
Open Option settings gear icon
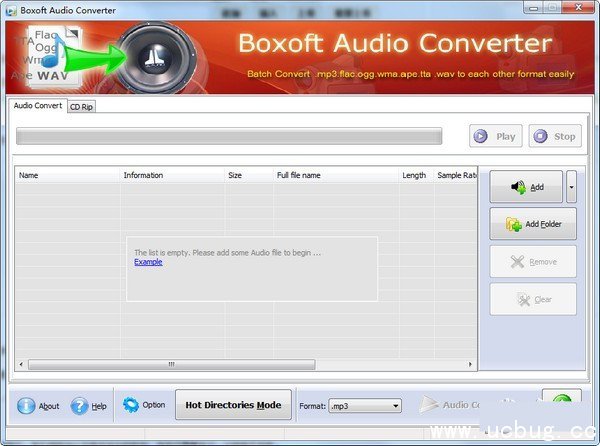pos(131,405)
